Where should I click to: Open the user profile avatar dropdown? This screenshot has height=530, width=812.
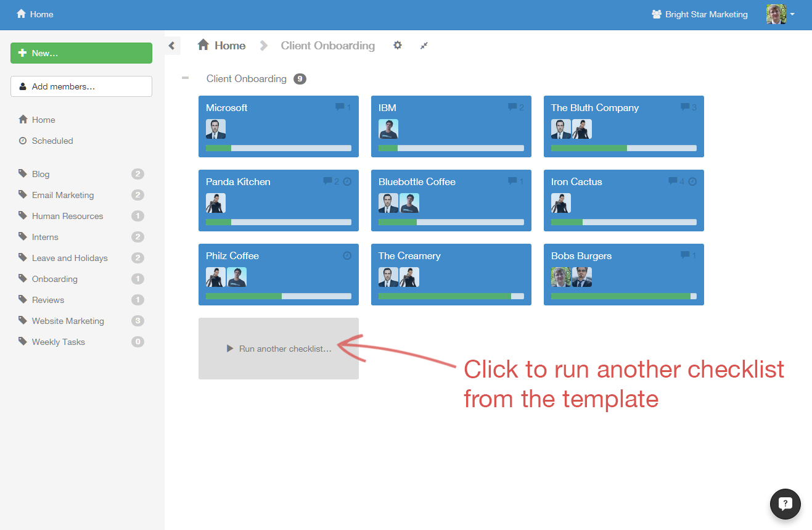click(780, 14)
